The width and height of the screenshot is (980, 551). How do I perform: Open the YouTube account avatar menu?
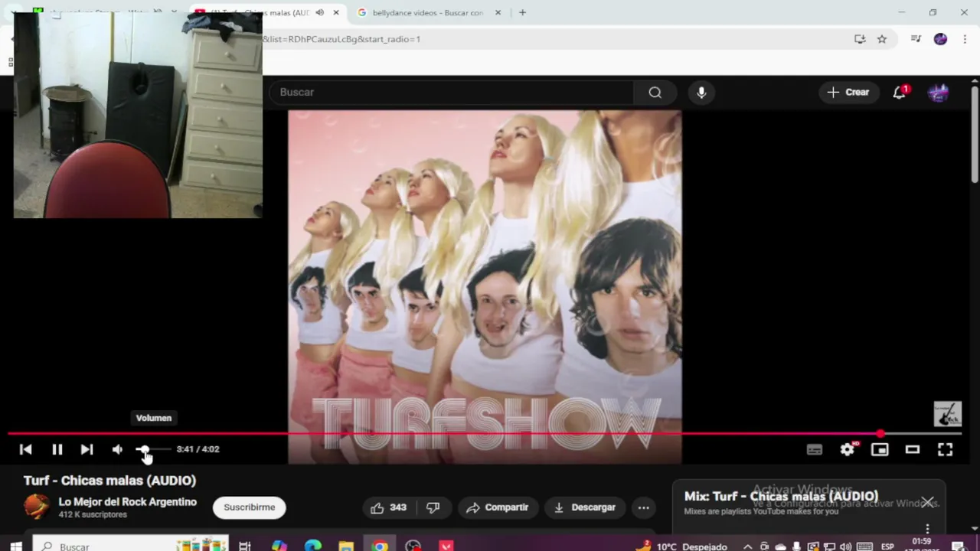pos(939,93)
